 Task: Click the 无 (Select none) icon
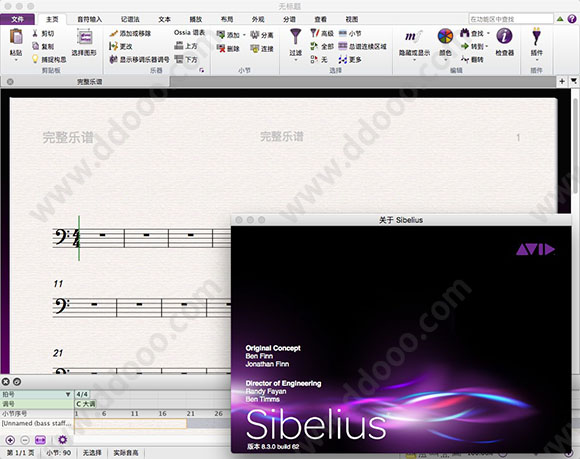[x=314, y=59]
